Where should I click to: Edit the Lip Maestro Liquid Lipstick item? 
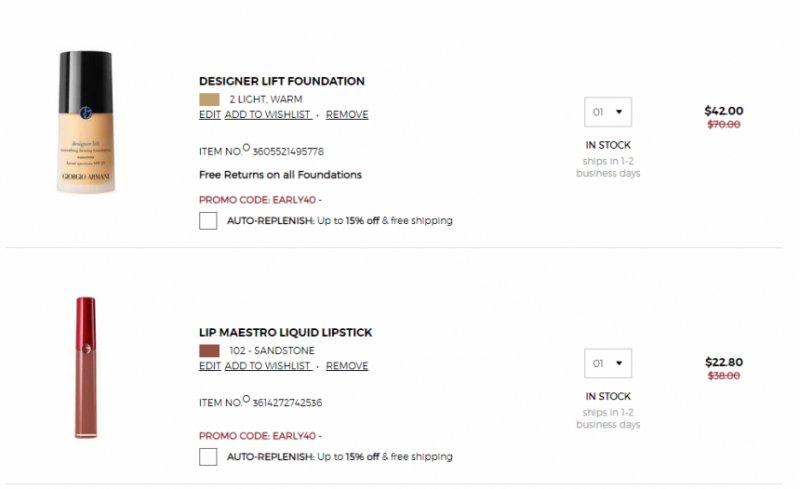click(x=209, y=366)
